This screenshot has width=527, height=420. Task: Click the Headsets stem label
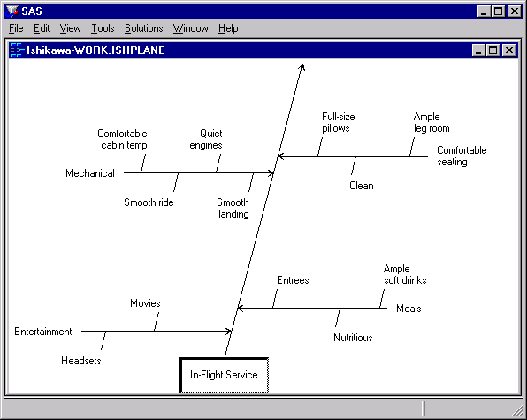(x=81, y=361)
